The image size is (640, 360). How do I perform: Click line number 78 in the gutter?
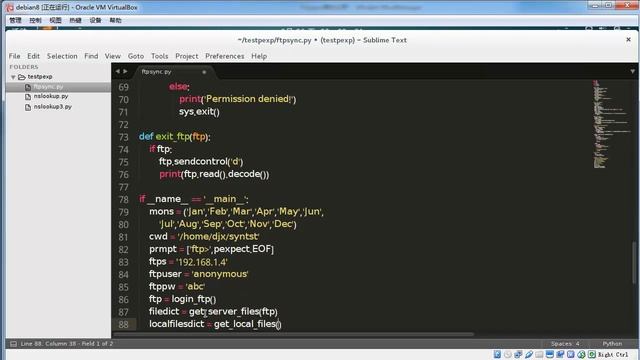[x=123, y=200]
